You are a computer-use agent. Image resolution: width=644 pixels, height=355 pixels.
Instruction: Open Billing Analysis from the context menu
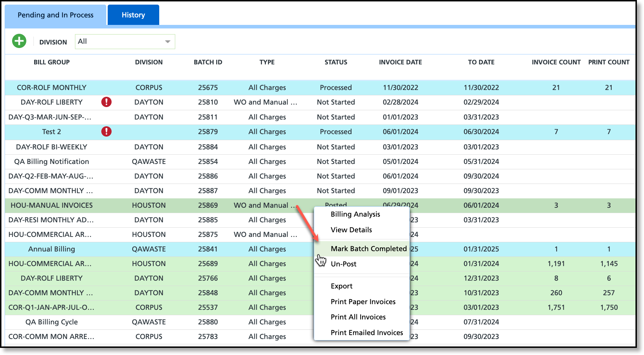pos(355,214)
